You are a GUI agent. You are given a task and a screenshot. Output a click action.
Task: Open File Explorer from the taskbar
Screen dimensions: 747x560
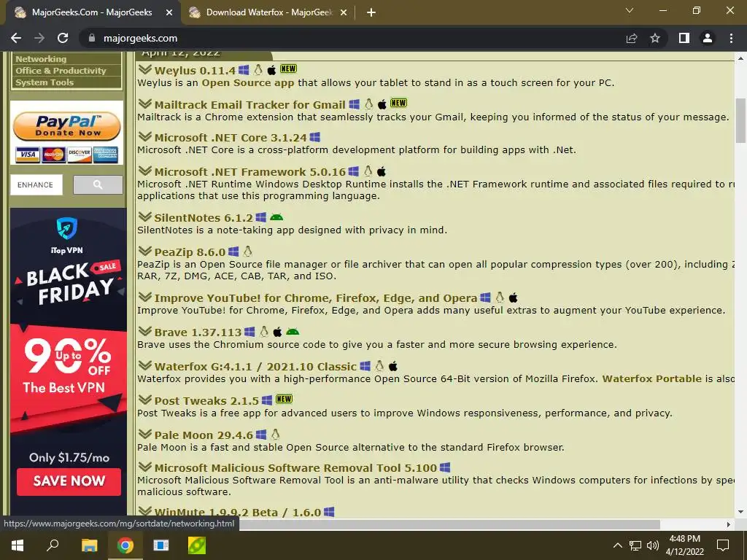89,545
